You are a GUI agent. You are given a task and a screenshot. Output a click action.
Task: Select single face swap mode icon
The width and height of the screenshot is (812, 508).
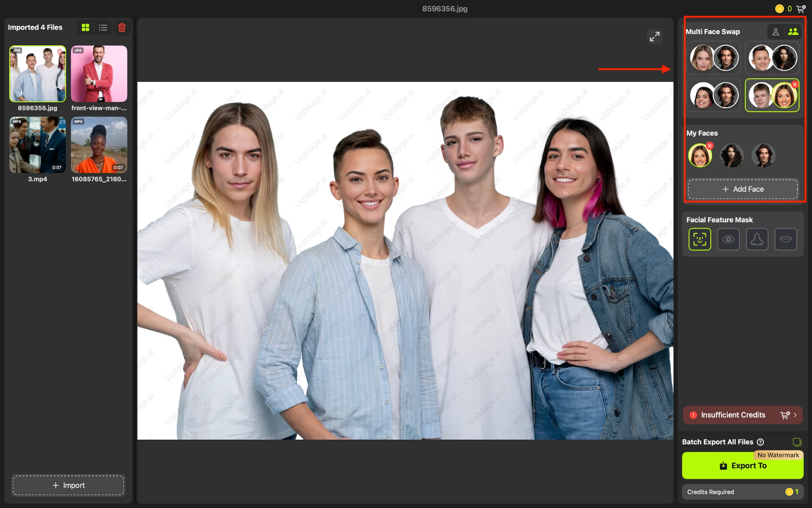[776, 32]
